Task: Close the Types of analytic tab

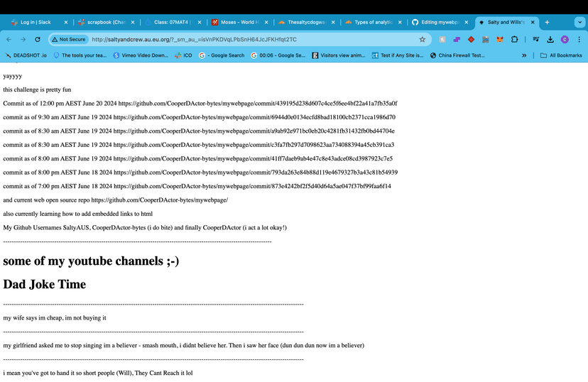Action: click(400, 22)
